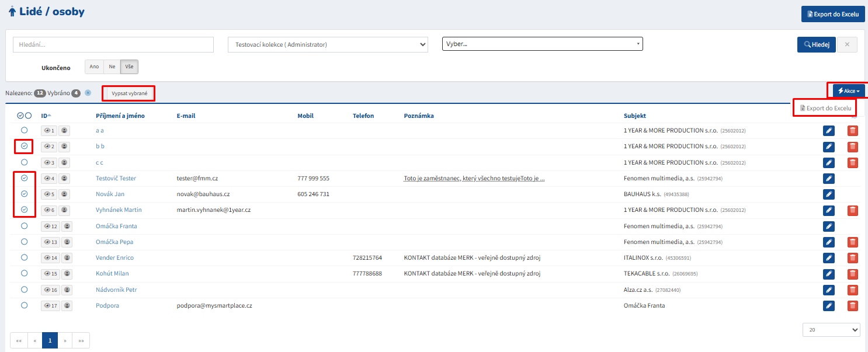Reset the search with the X button
The height and width of the screenshot is (352, 868).
[x=847, y=44]
